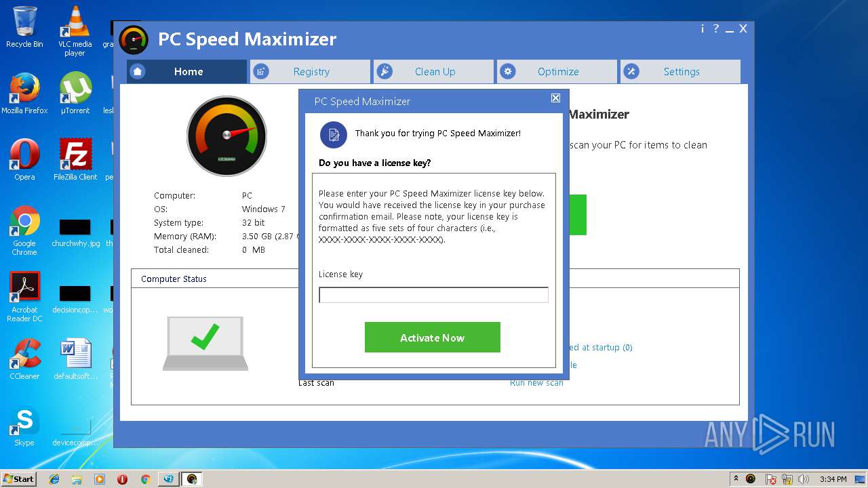
Task: Open Acrobat Reader DC desktop icon
Action: click(24, 297)
